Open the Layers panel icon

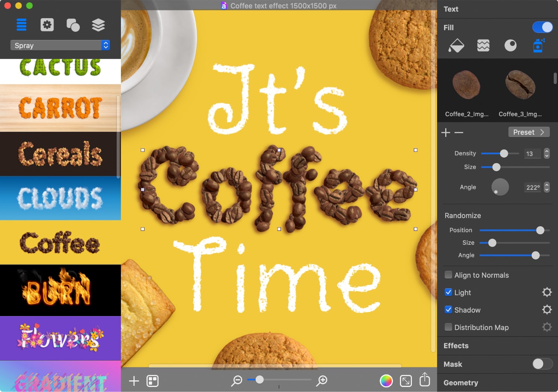[98, 25]
